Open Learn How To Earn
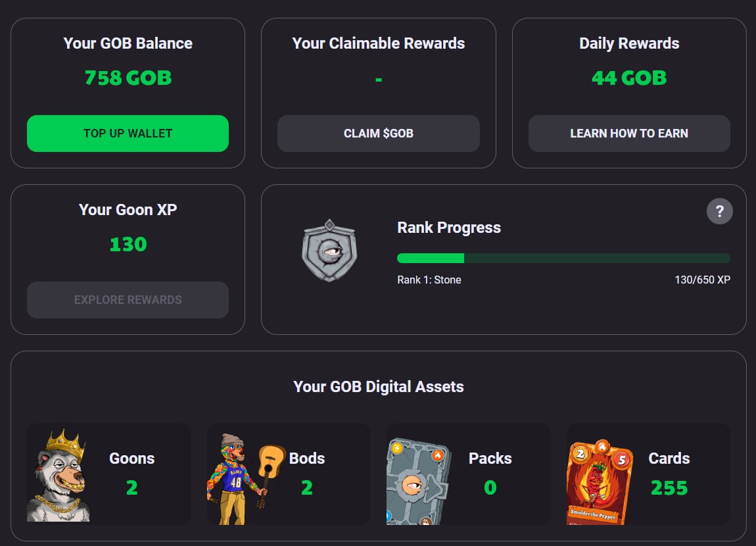The image size is (756, 546). pos(628,134)
